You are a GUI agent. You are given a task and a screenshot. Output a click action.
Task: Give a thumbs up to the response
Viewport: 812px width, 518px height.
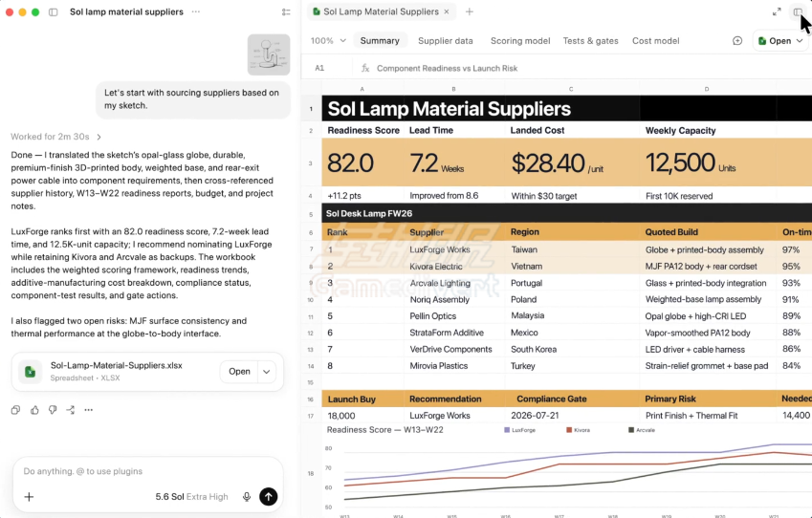pos(34,410)
